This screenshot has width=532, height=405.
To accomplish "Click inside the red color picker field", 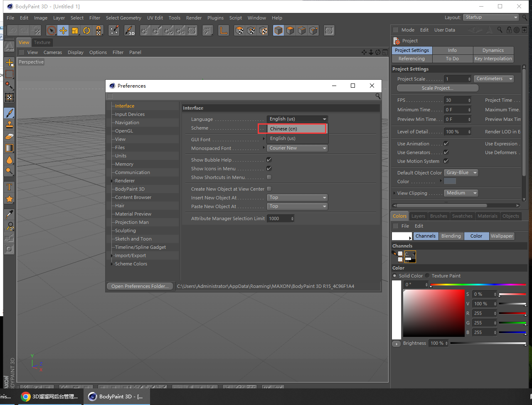I will [434, 313].
